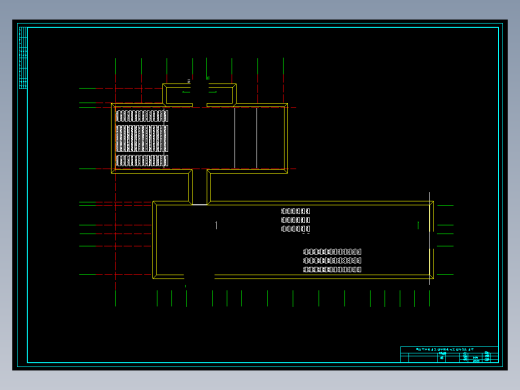Click the small white marker inside the lower hall
Viewport: 520px width, 390px height.
coord(216,226)
